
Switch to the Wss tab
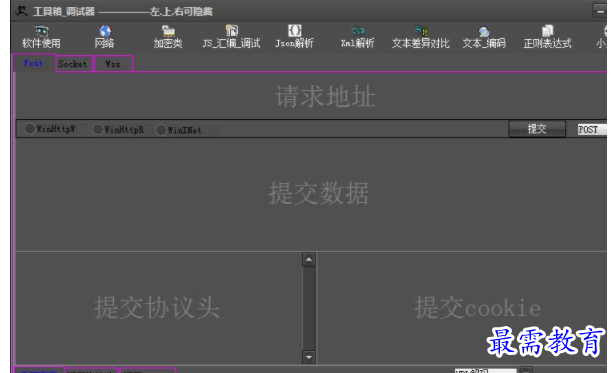pyautogui.click(x=113, y=64)
